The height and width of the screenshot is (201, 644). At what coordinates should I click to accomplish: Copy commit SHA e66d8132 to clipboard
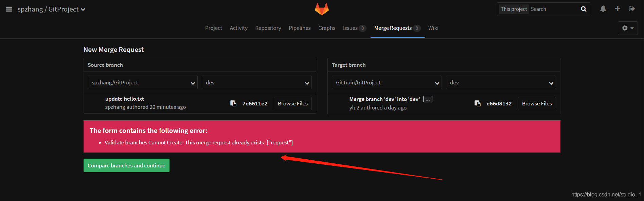pos(478,103)
